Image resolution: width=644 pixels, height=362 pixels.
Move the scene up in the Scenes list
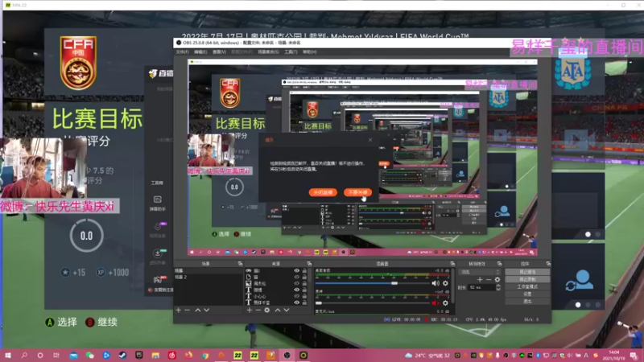click(x=197, y=311)
